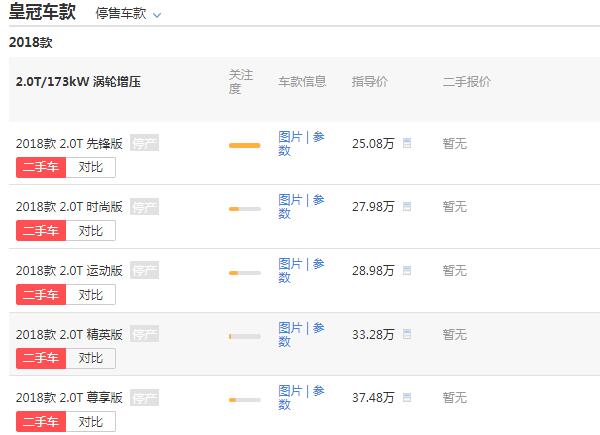The width and height of the screenshot is (600, 435).
Task: Click 停产 badge next to 运动版
Action: coord(144,270)
